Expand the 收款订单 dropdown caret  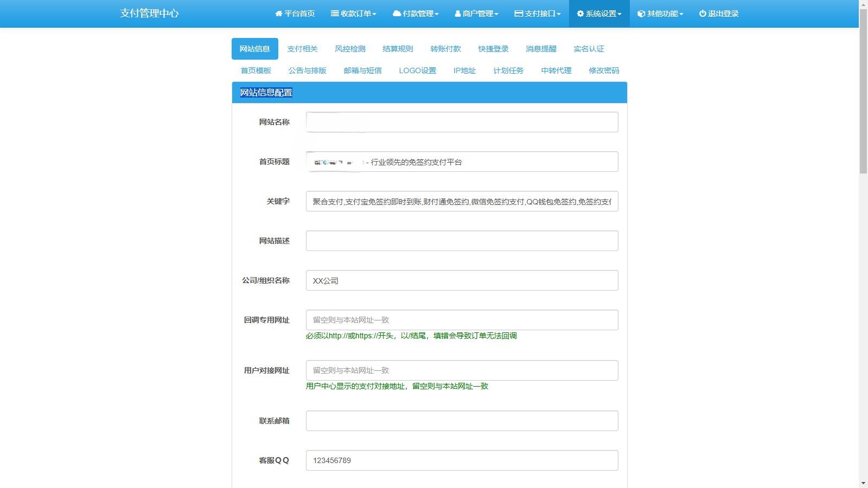click(374, 14)
